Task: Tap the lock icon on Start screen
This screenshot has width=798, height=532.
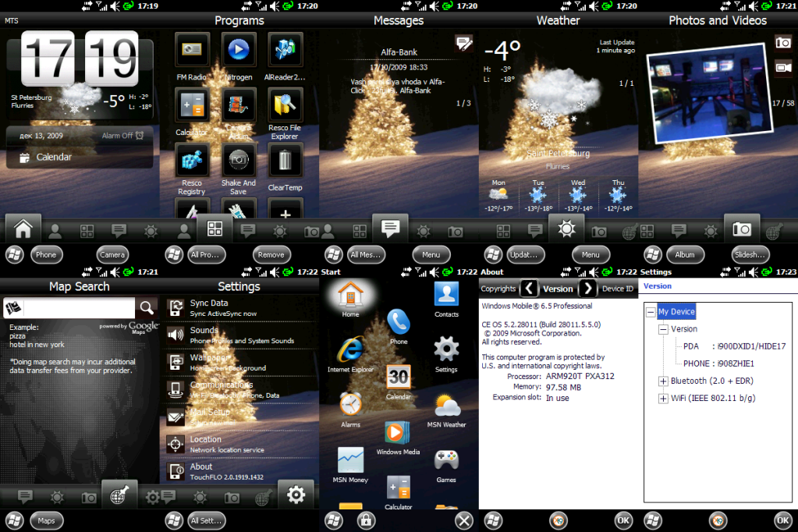Action: pos(366,520)
